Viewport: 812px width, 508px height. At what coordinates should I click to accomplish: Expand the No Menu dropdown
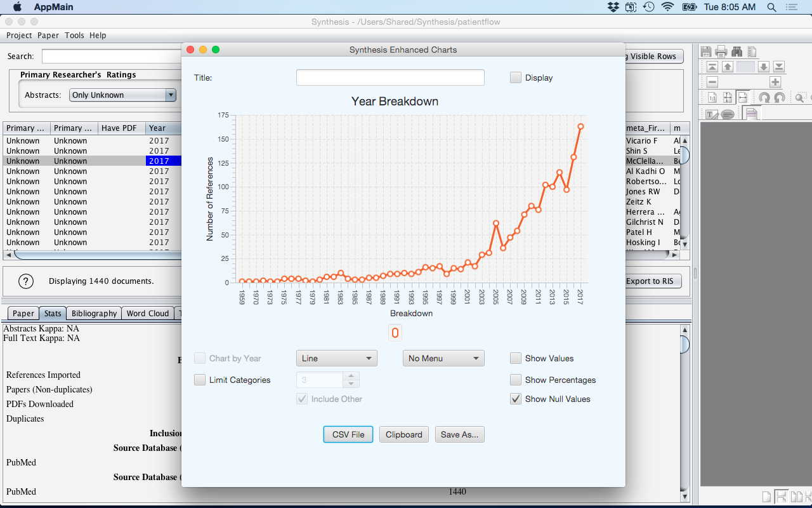click(x=443, y=358)
